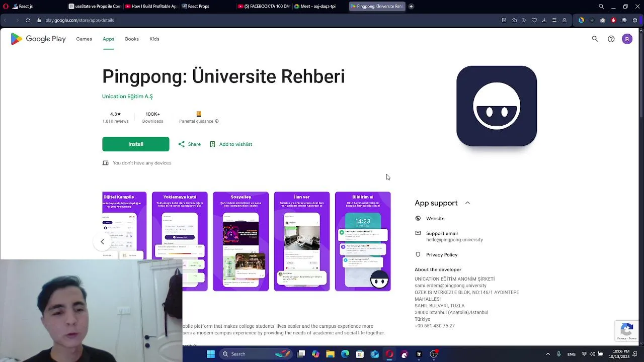
Task: Switch to the Kids tab
Action: point(154,39)
